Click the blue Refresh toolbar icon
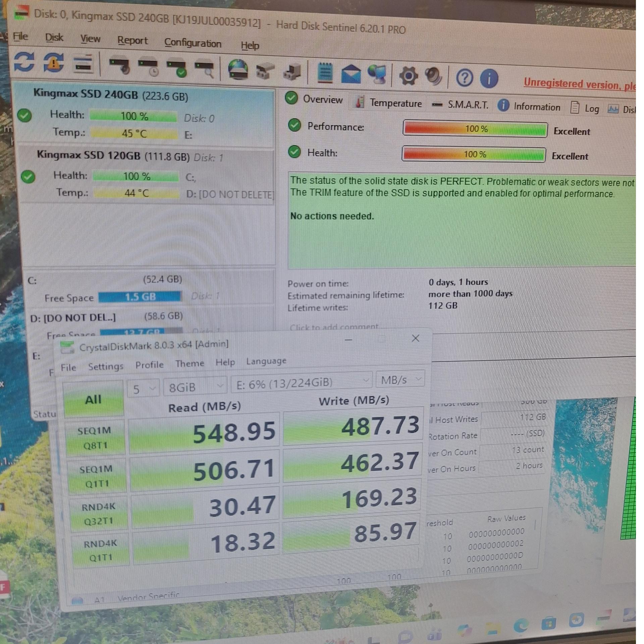 24,61
